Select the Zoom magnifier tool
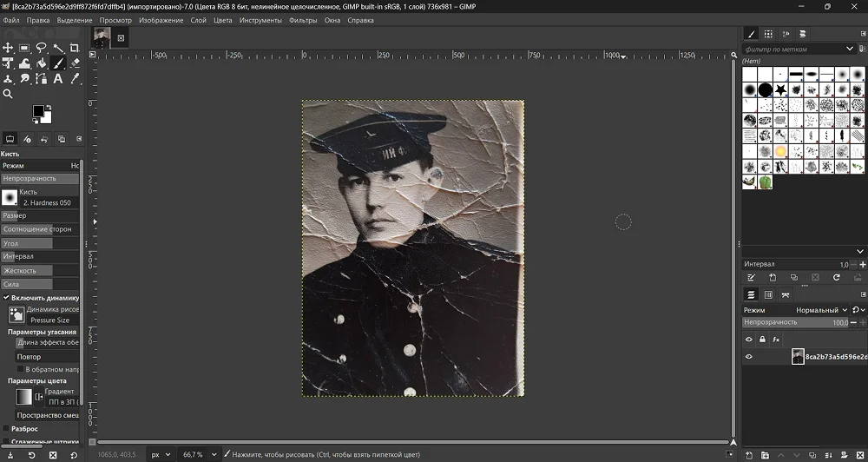 click(8, 94)
